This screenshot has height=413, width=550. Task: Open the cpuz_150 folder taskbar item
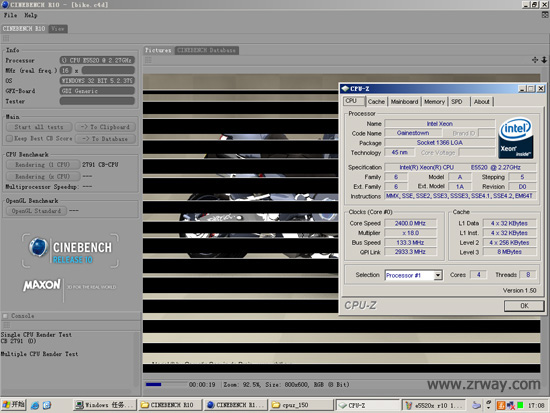301,405
